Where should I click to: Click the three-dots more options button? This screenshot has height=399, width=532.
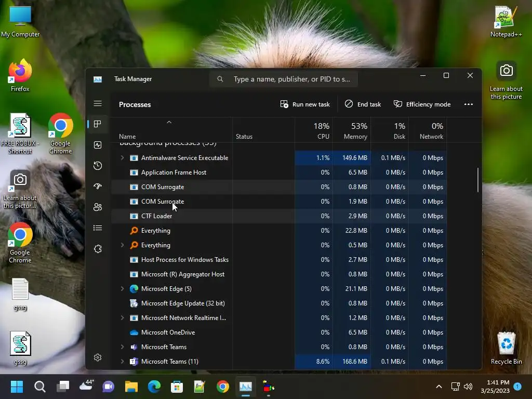[x=469, y=104]
